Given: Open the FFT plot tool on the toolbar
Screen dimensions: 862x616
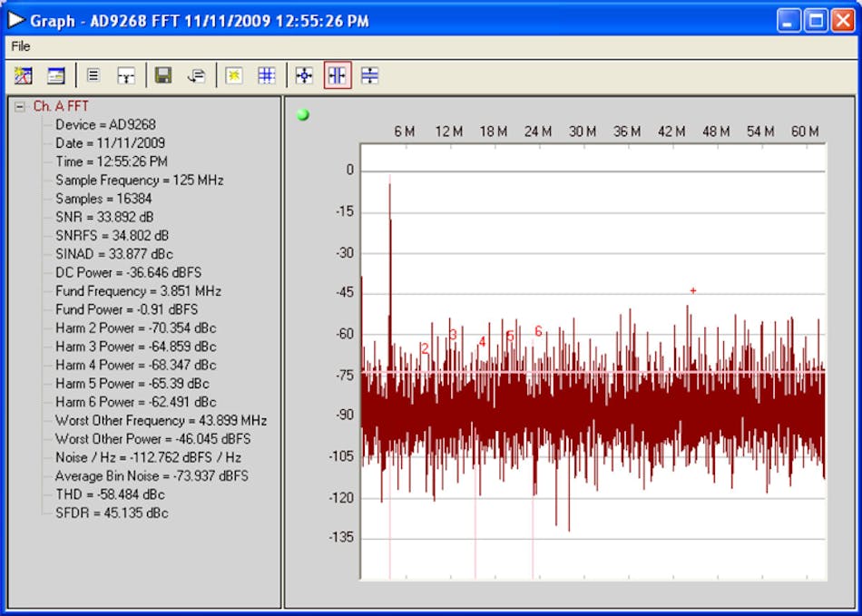Looking at the screenshot, I should (23, 75).
